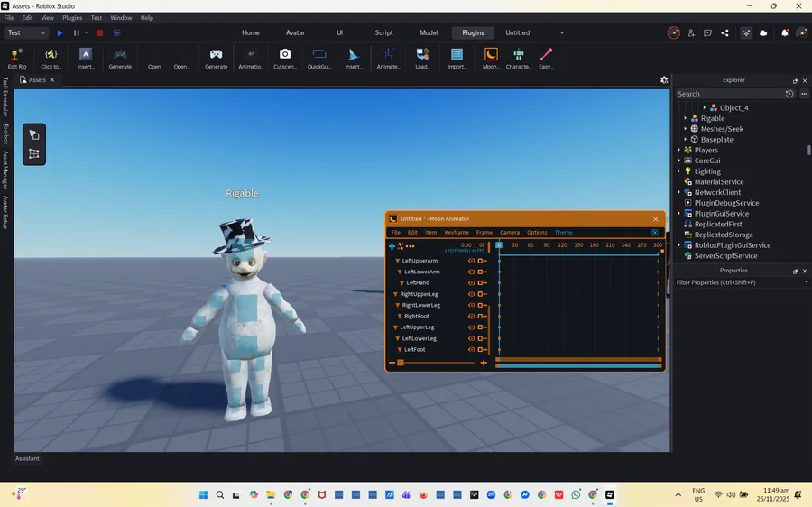Screen dimensions: 812x507
Task: Collapse the LeftUpperLeg track triangle
Action: click(396, 327)
